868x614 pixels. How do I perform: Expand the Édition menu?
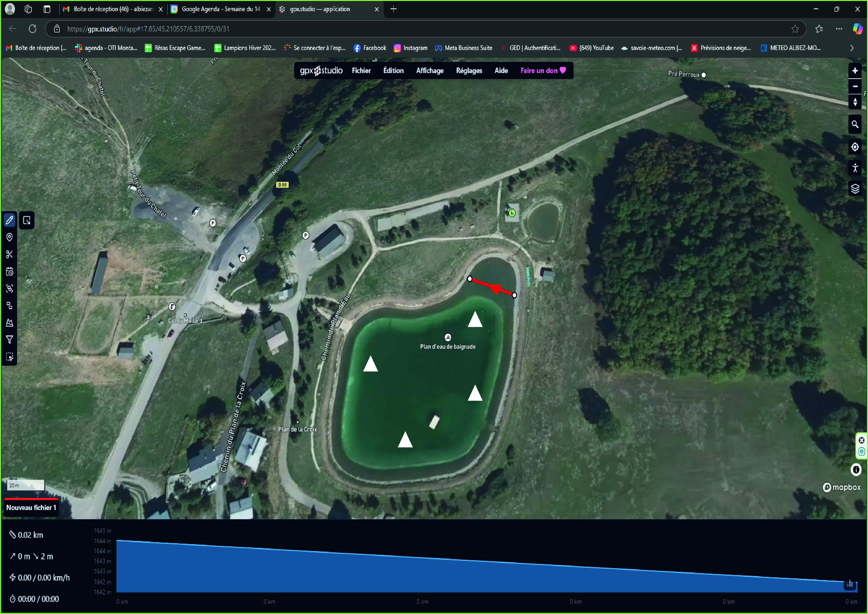(x=393, y=70)
